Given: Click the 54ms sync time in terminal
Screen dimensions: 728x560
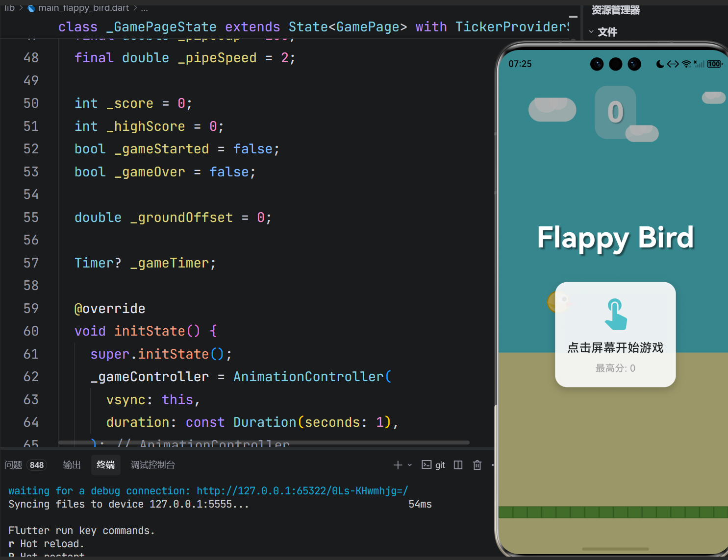Looking at the screenshot, I should [x=420, y=504].
